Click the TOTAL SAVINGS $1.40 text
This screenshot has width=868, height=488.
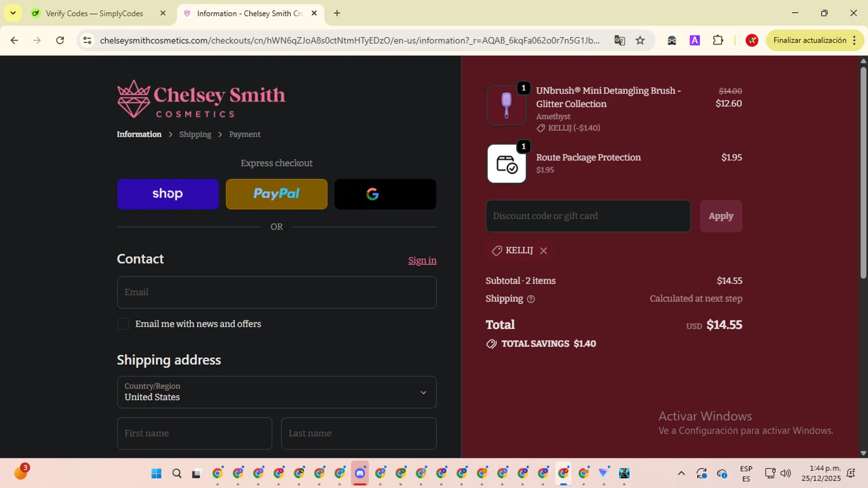[549, 344]
